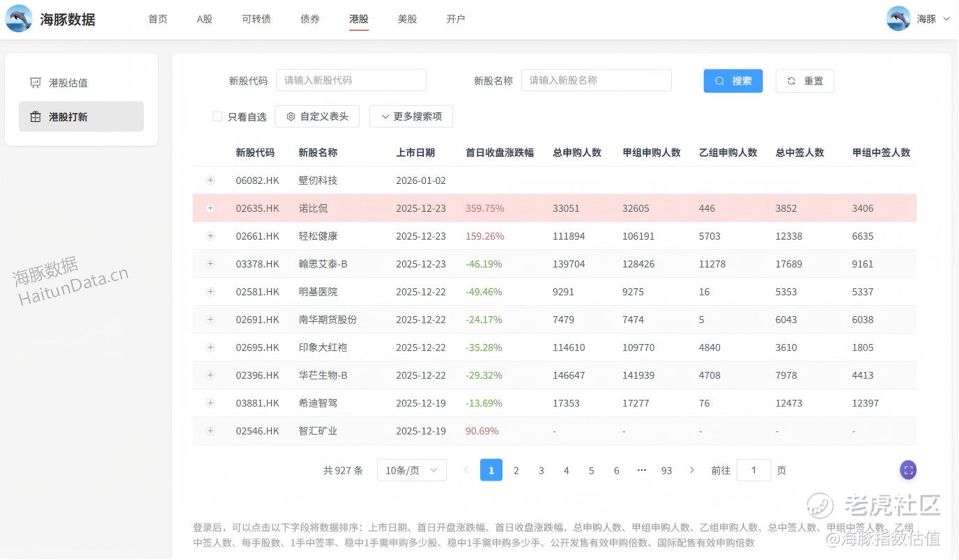
Task: Enable the 只看自选 checkbox
Action: [217, 117]
